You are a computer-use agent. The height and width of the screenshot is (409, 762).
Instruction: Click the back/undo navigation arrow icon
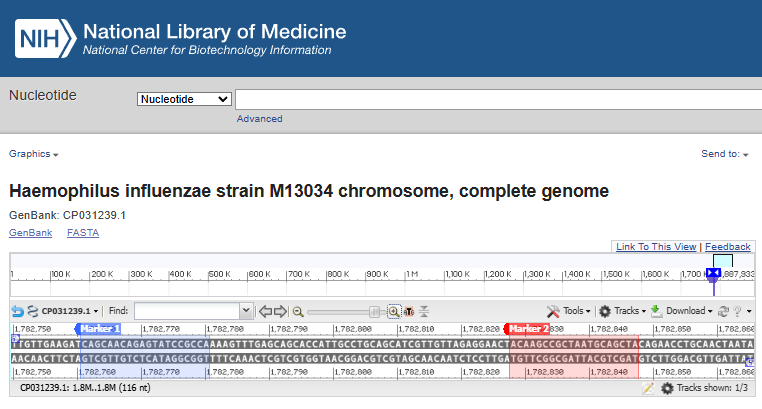coord(17,311)
